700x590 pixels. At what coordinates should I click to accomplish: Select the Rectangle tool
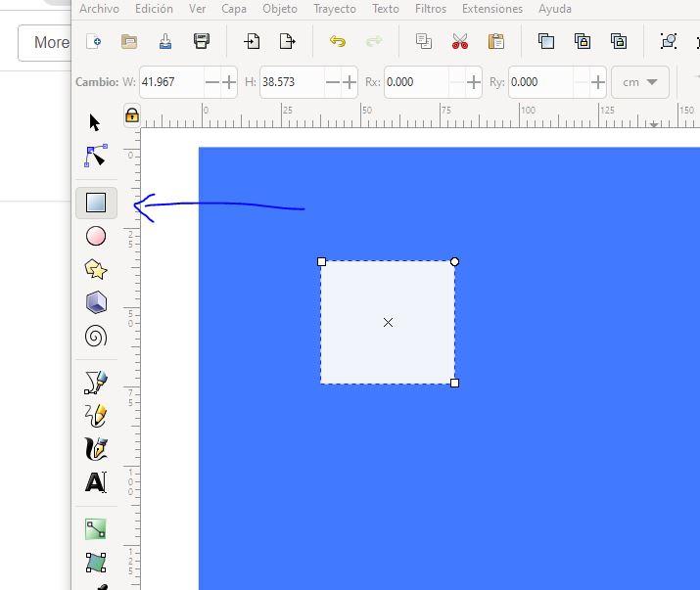coord(96,203)
